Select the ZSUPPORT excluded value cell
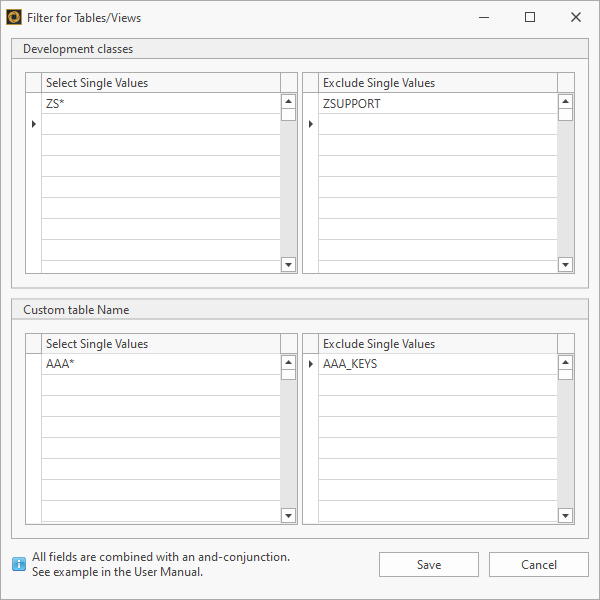 click(436, 104)
